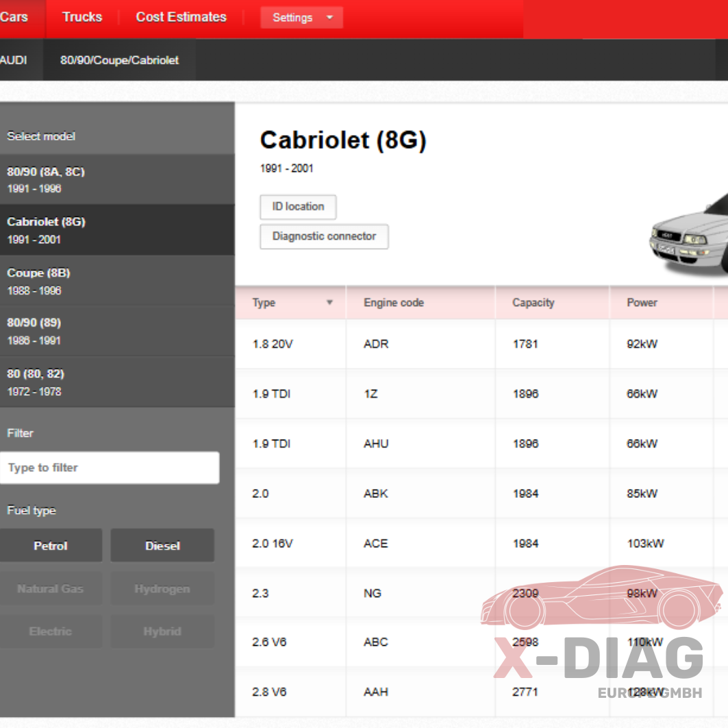Image resolution: width=728 pixels, height=728 pixels.
Task: Toggle the Electric fuel filter
Action: point(51,631)
